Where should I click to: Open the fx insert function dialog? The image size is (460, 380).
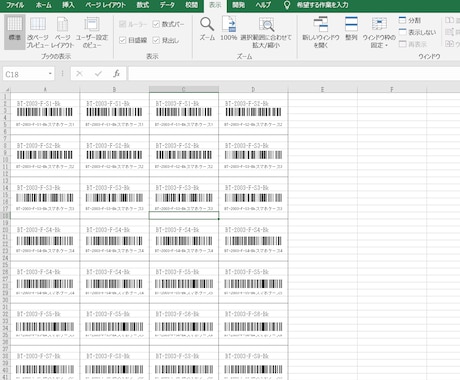(x=116, y=74)
